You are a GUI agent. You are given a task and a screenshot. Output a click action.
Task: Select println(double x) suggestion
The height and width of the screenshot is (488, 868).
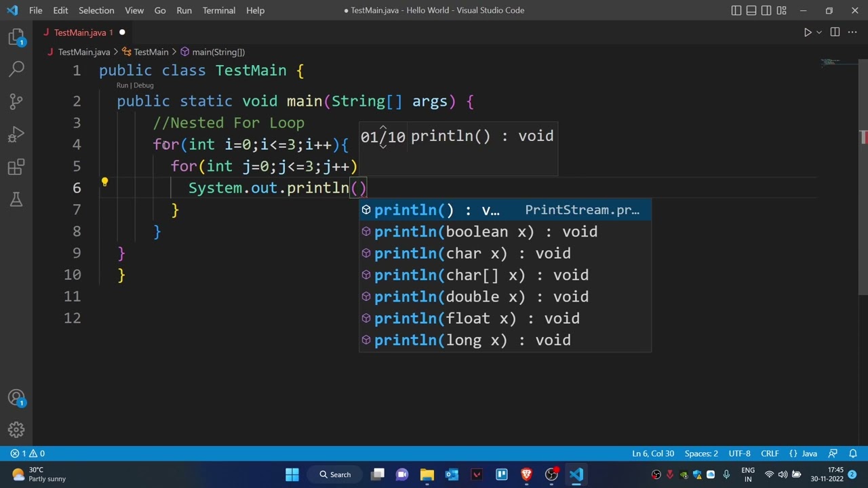pos(505,297)
